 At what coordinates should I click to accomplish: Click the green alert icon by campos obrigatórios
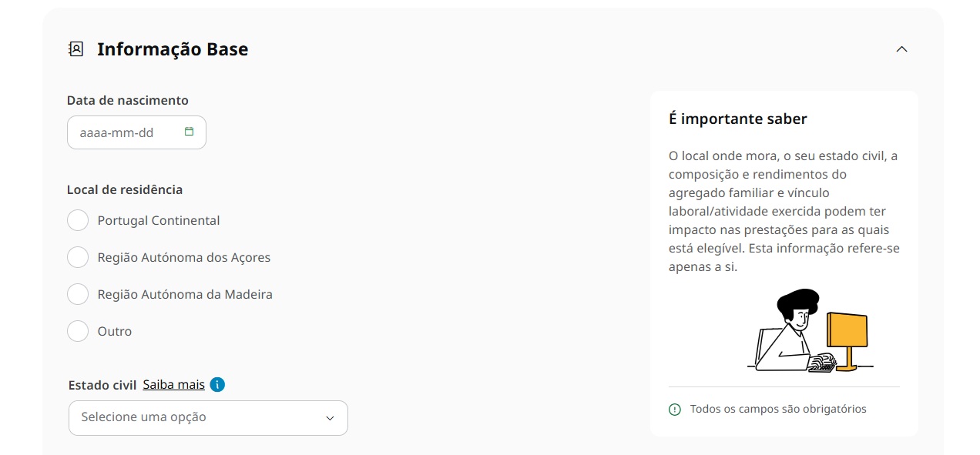click(675, 410)
